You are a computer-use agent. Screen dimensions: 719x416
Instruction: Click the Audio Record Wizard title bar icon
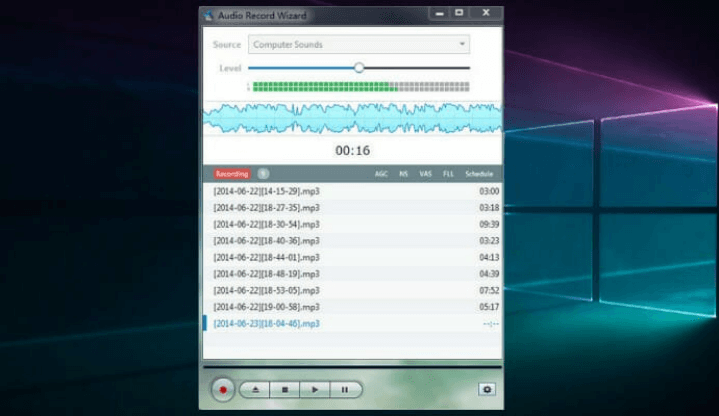pyautogui.click(x=208, y=15)
